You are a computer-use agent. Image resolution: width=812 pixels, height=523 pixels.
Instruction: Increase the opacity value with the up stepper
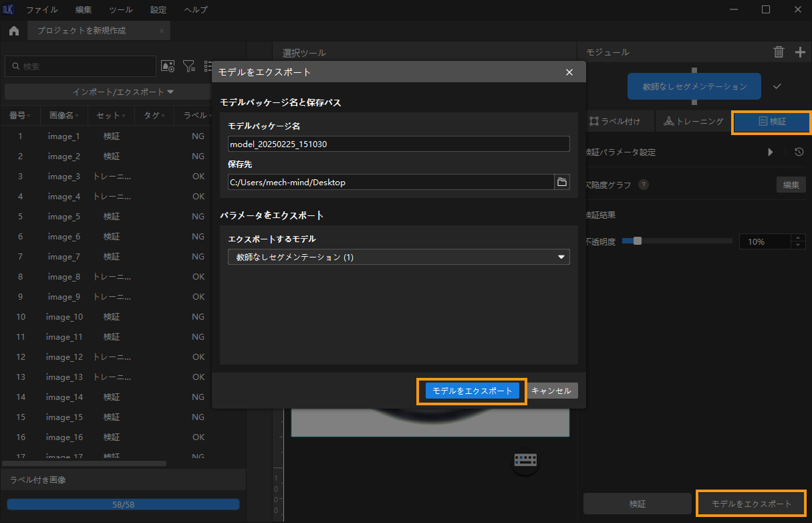tap(798, 238)
